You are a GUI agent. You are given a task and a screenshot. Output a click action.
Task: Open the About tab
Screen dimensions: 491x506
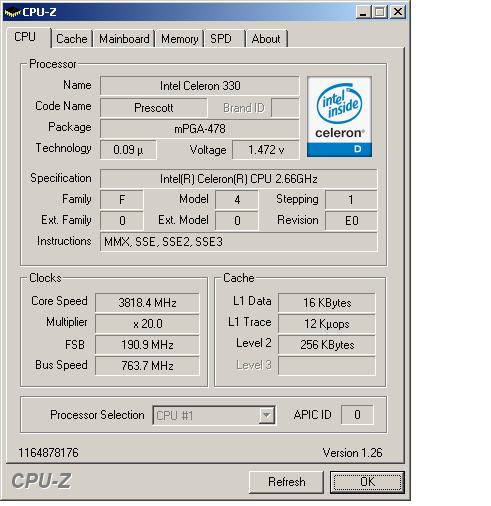click(266, 39)
